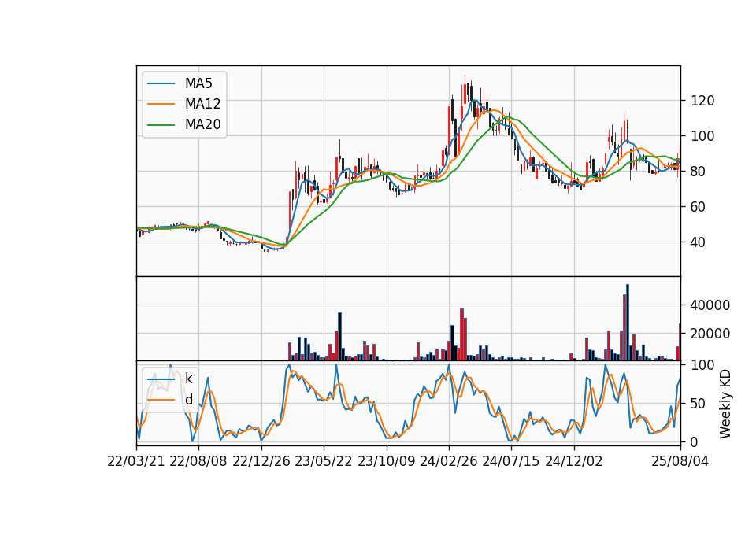
Task: Click the 25/08/04 date tick label
Action: [x=680, y=461]
